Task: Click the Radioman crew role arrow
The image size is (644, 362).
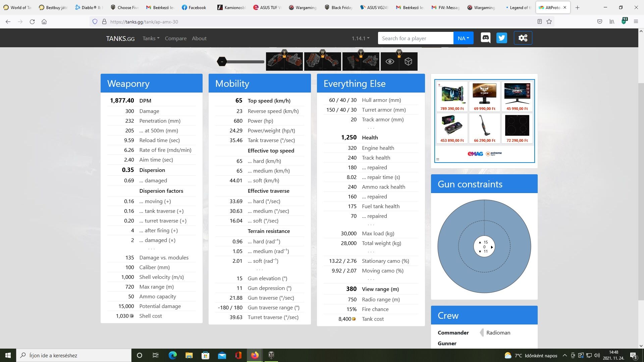Action: (x=482, y=333)
